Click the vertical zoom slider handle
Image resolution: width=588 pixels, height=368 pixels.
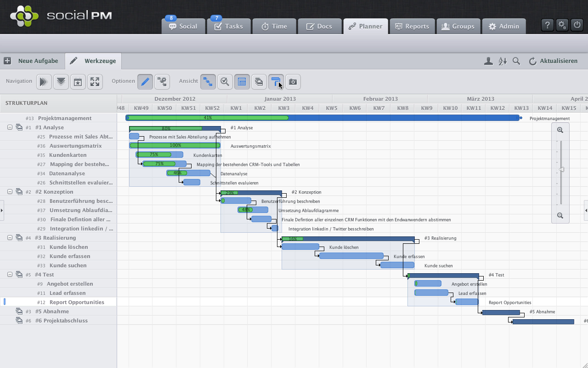tap(561, 170)
